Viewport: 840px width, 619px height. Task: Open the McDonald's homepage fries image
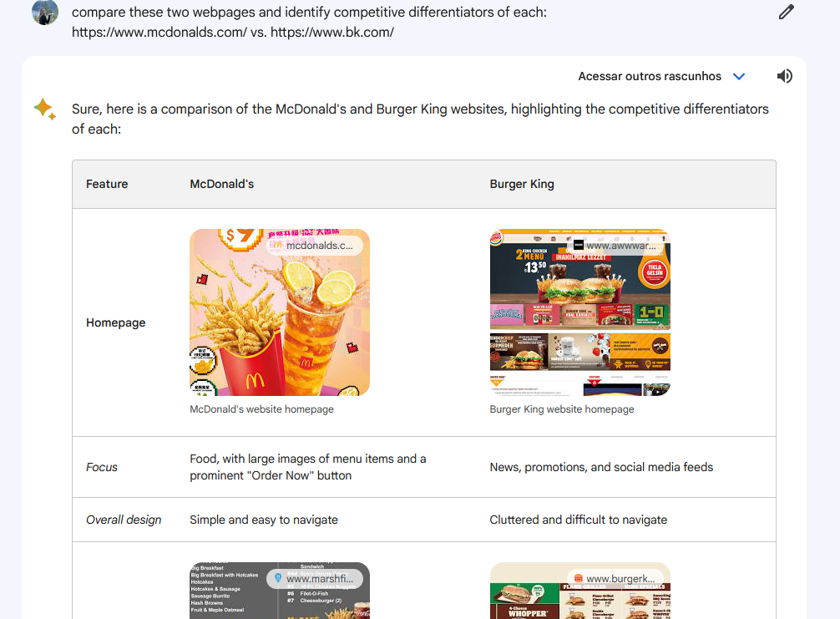click(x=280, y=312)
